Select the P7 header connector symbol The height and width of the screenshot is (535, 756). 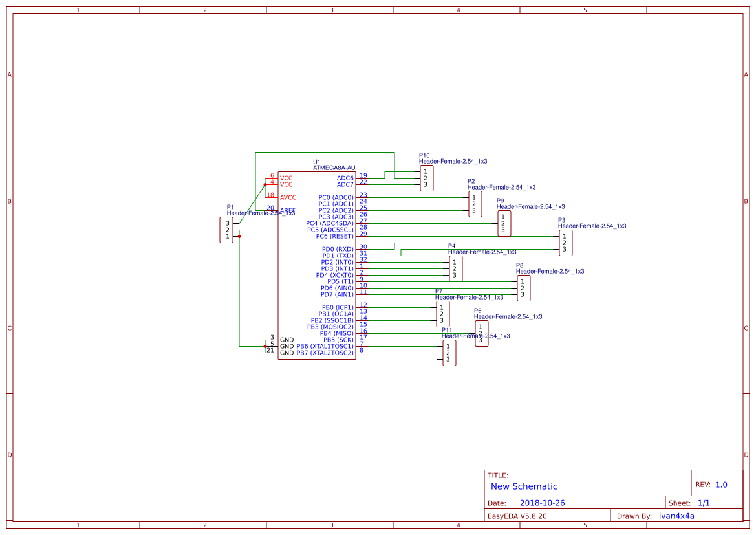[x=442, y=314]
